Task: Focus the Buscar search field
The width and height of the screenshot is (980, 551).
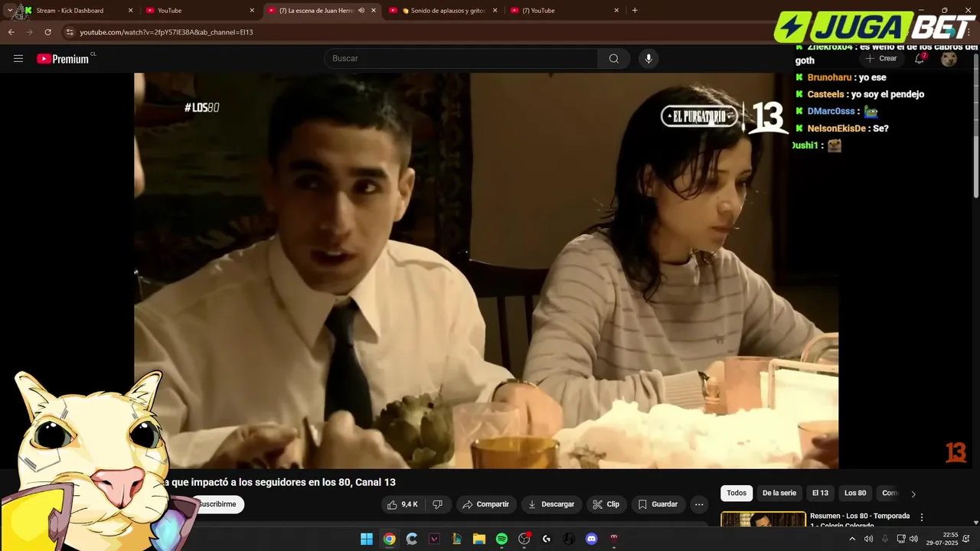Action: [x=461, y=59]
